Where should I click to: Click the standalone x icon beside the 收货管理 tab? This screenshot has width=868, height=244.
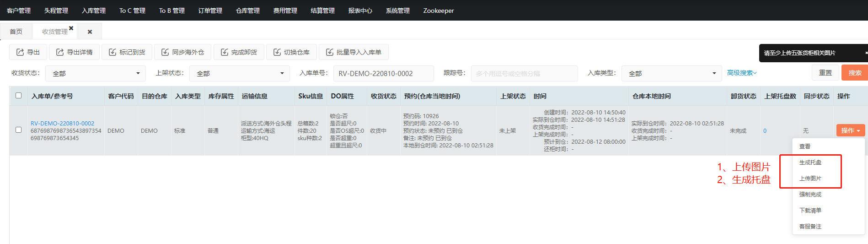pos(90,32)
